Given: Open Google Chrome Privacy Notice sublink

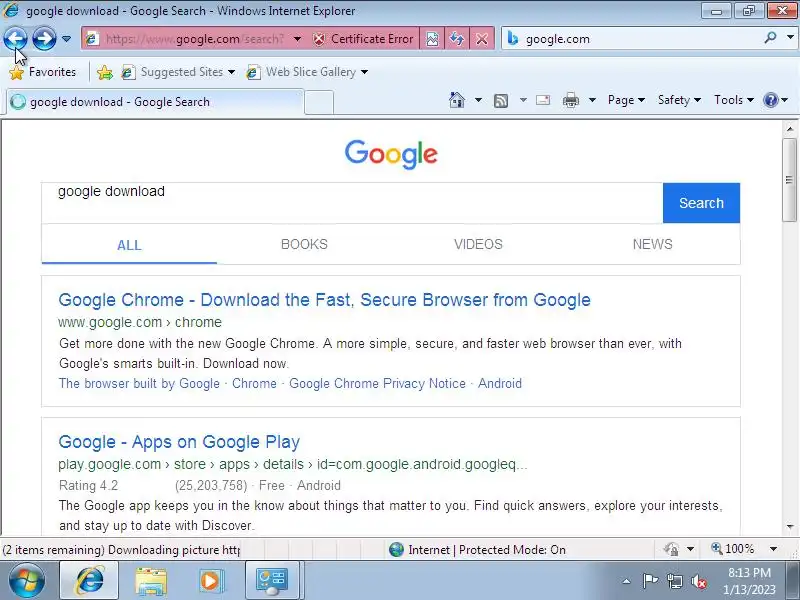Looking at the screenshot, I should pyautogui.click(x=378, y=383).
